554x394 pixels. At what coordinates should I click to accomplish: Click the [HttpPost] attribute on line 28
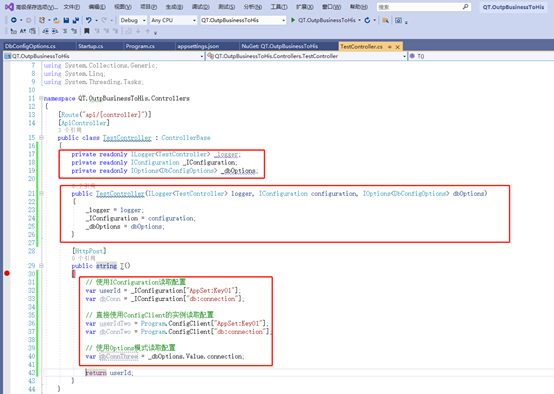[89, 251]
